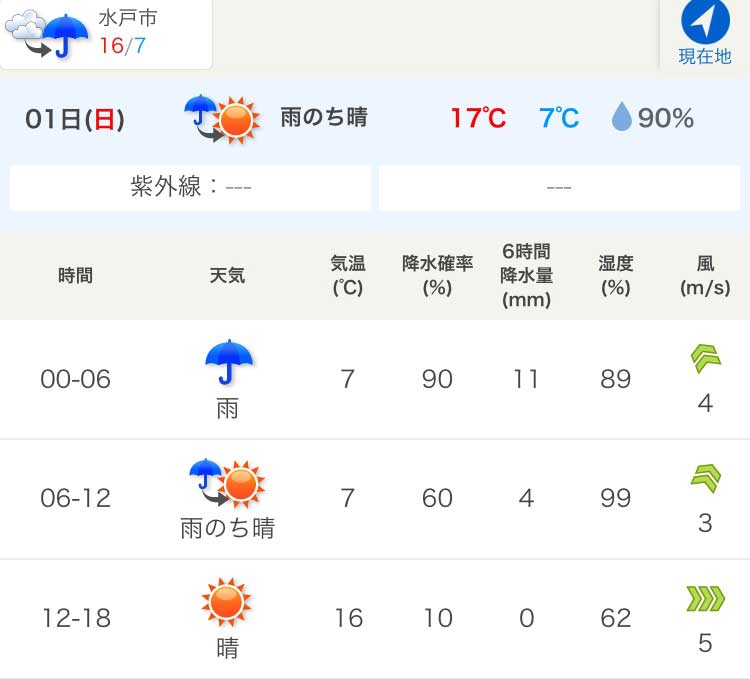Click the wind arrow above 3
Screen dimensions: 750x679
click(x=706, y=478)
